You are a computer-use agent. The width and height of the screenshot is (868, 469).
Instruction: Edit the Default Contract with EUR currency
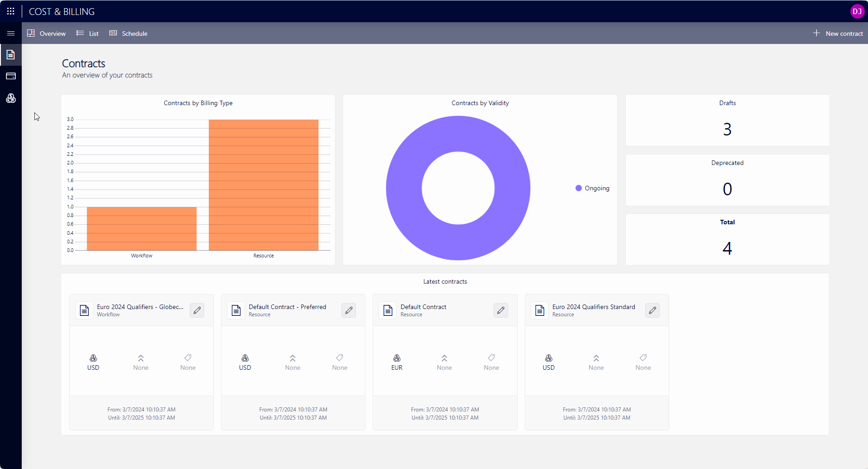click(x=501, y=310)
